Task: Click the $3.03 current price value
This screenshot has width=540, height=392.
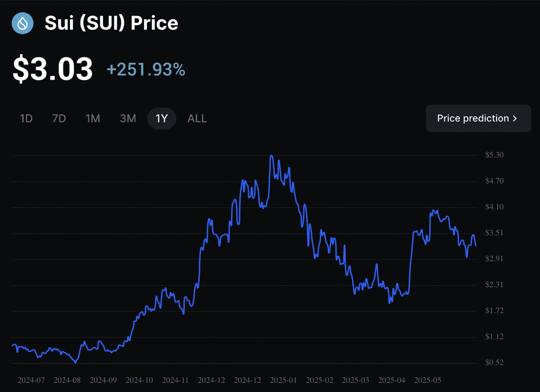Action: (x=53, y=69)
